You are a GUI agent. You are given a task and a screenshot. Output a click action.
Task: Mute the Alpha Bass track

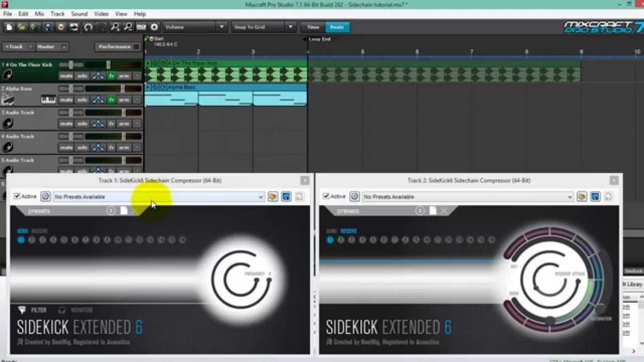(66, 100)
